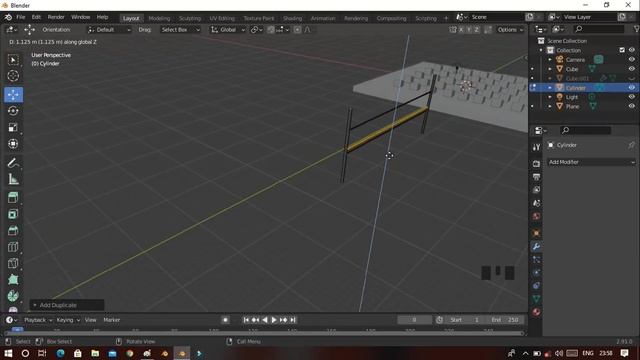Activate the Transform tool
Image resolution: width=640 pixels, height=360 pixels.
pyautogui.click(x=13, y=144)
